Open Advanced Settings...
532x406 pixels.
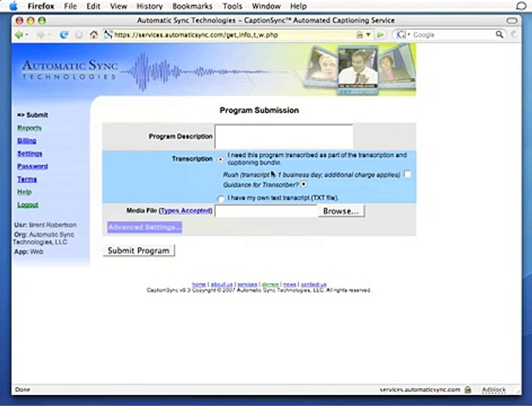(x=144, y=227)
